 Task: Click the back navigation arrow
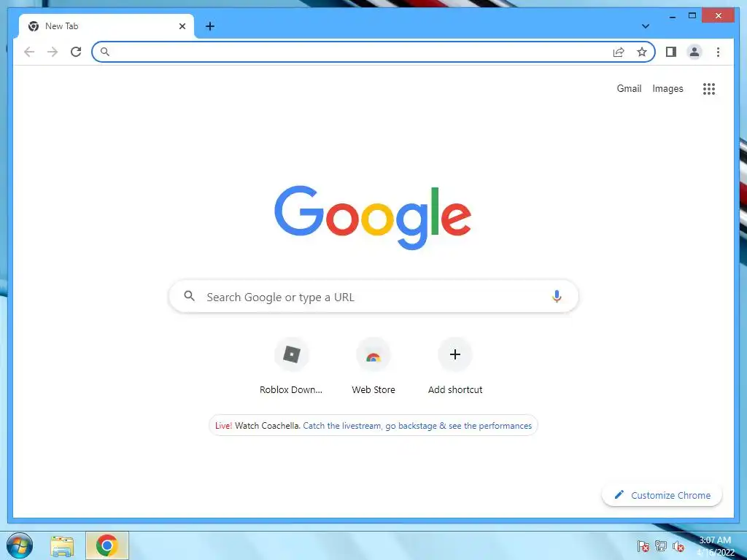coord(29,52)
